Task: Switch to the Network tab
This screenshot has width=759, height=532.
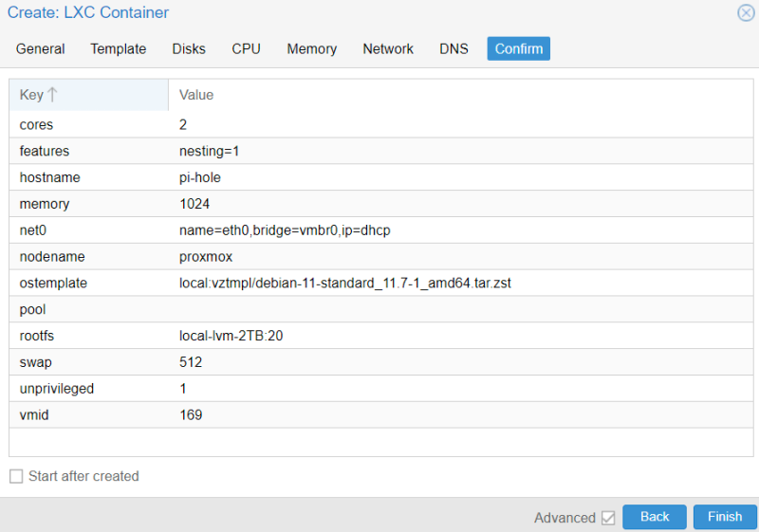Action: [x=388, y=48]
